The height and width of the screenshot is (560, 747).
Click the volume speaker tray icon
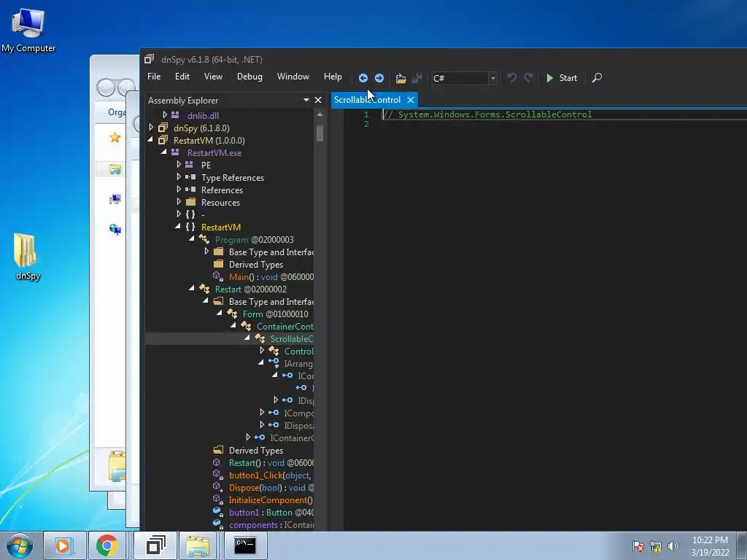[673, 546]
